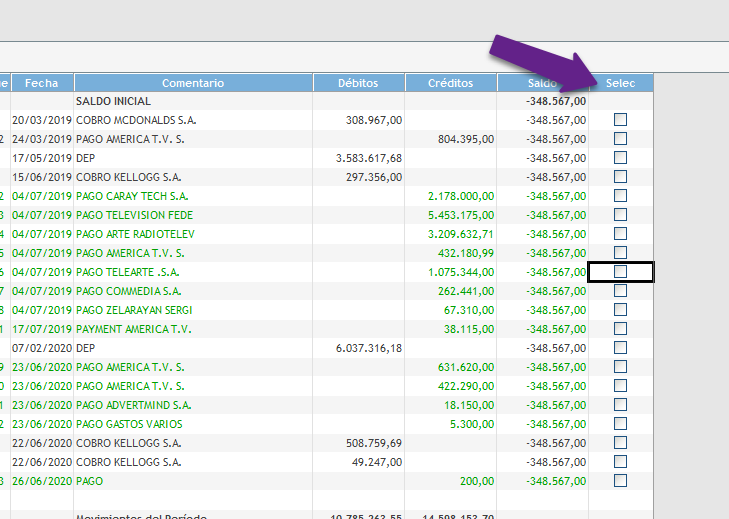Mark the PAGO ADVERTMIND S.A. row checkbox
The image size is (729, 519).
point(620,405)
